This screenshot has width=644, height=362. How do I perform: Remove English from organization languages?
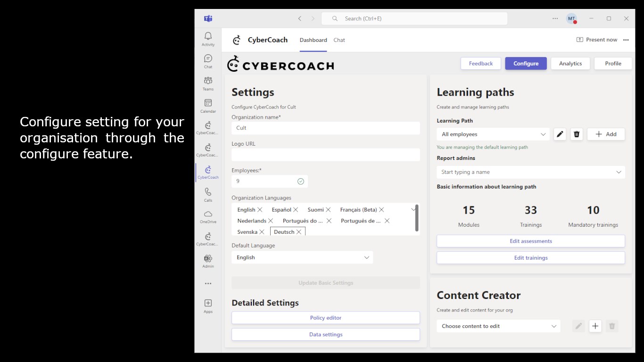tap(260, 210)
